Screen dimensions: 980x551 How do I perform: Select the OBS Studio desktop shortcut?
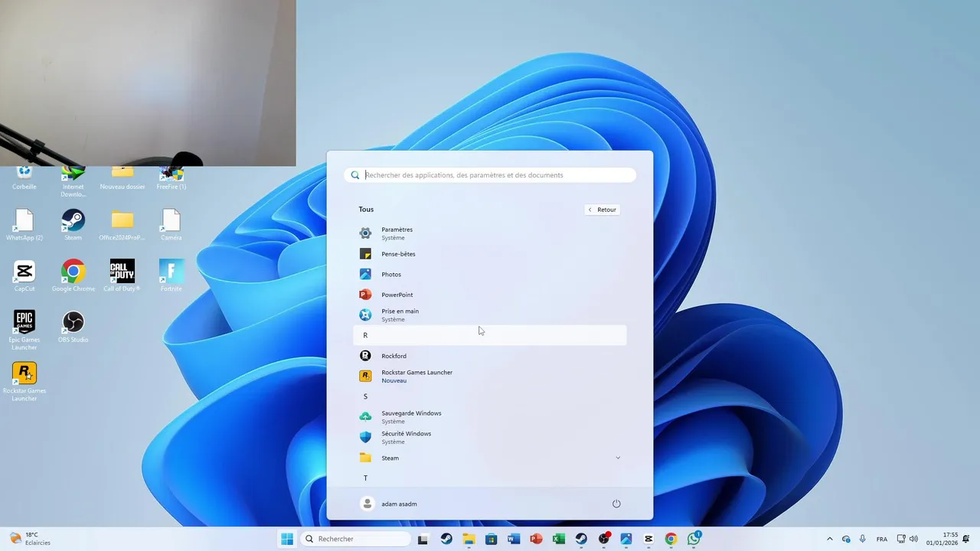coord(73,327)
